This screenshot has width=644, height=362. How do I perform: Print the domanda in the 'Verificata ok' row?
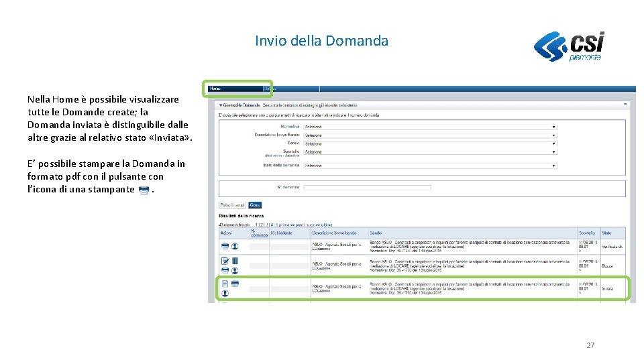(225, 246)
